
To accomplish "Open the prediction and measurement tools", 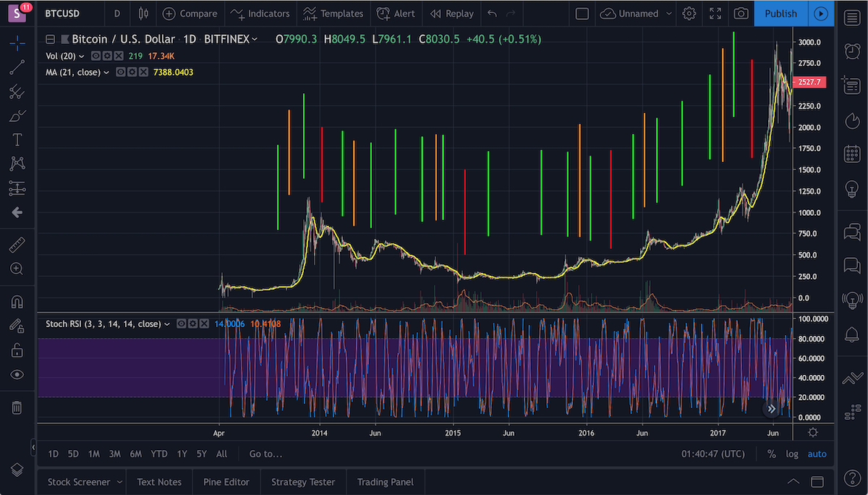I will (x=17, y=188).
